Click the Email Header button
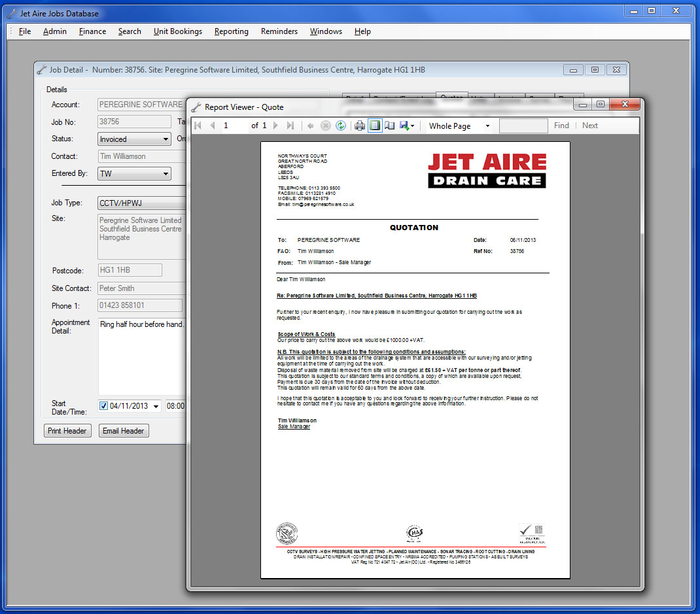Viewport: 700px width, 614px height. tap(123, 431)
